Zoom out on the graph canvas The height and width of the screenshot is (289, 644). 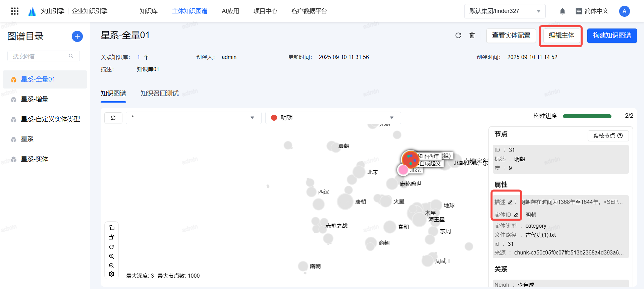pyautogui.click(x=112, y=266)
